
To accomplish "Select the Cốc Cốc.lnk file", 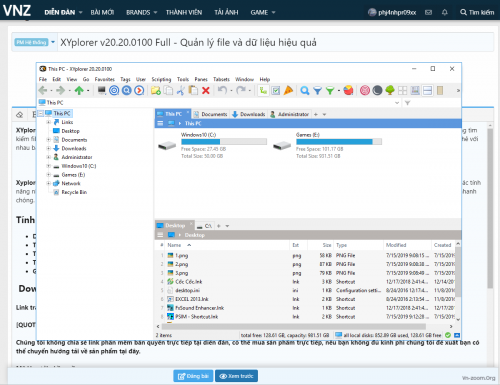I will coord(189,282).
